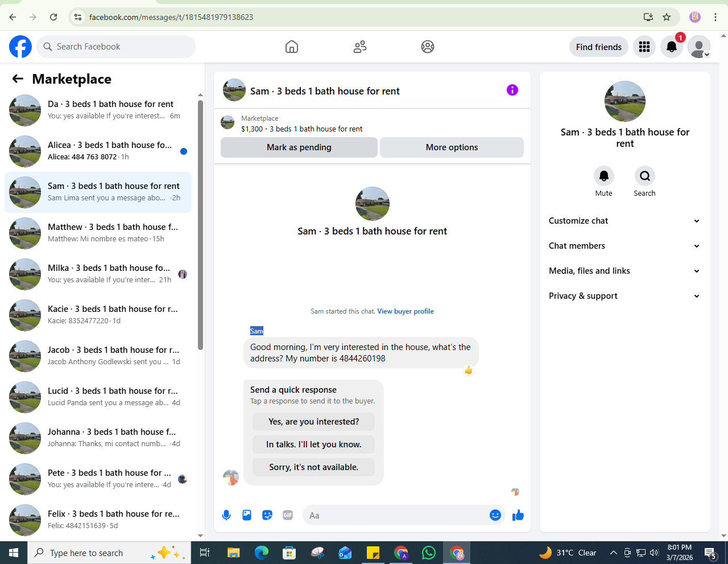Click the install app icon in address bar
Image resolution: width=728 pixels, height=564 pixels.
click(x=648, y=17)
